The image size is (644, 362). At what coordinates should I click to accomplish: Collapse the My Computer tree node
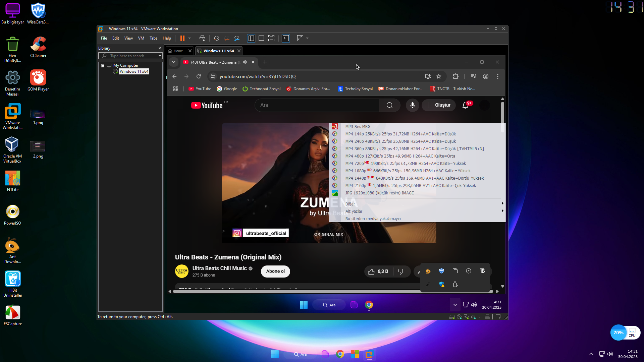point(103,66)
